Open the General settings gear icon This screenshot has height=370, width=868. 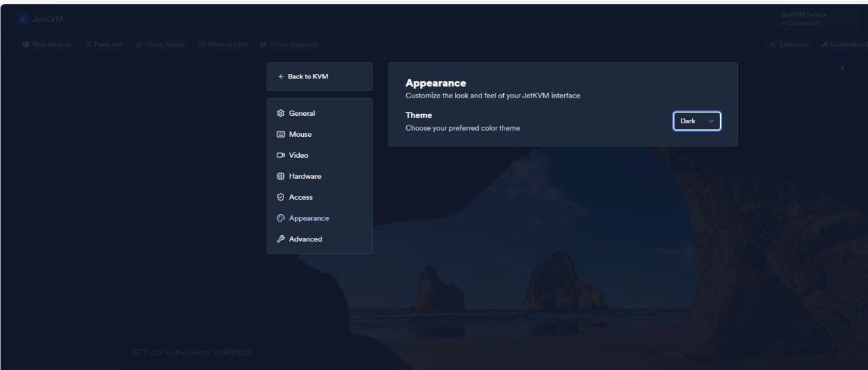point(281,114)
